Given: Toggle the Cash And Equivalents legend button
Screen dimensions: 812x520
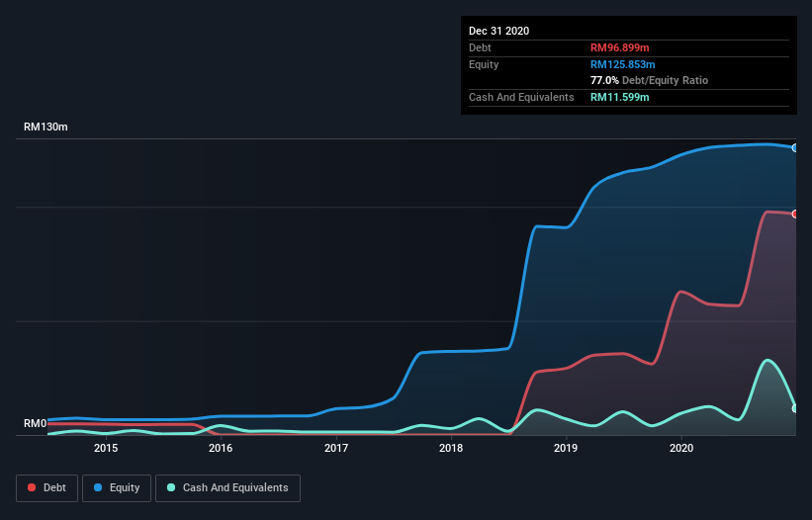Looking at the screenshot, I should tap(227, 488).
